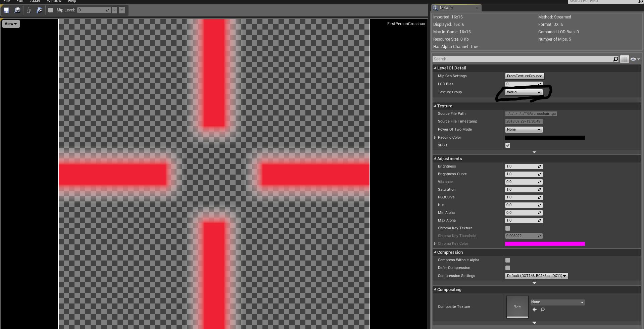Close the Details tab
The image size is (644, 329).
[x=477, y=8]
